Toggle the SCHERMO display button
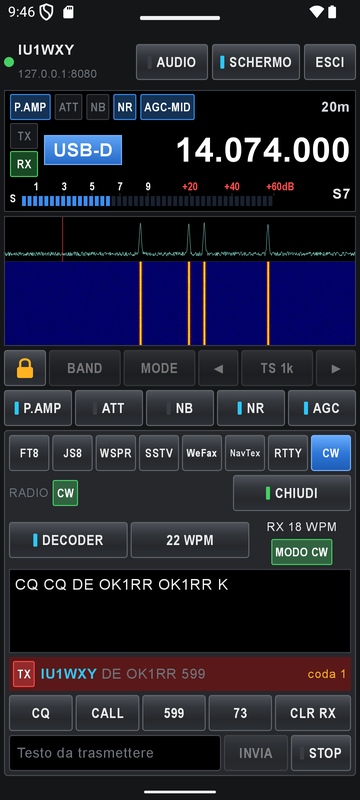Image resolution: width=360 pixels, height=800 pixels. tap(256, 62)
